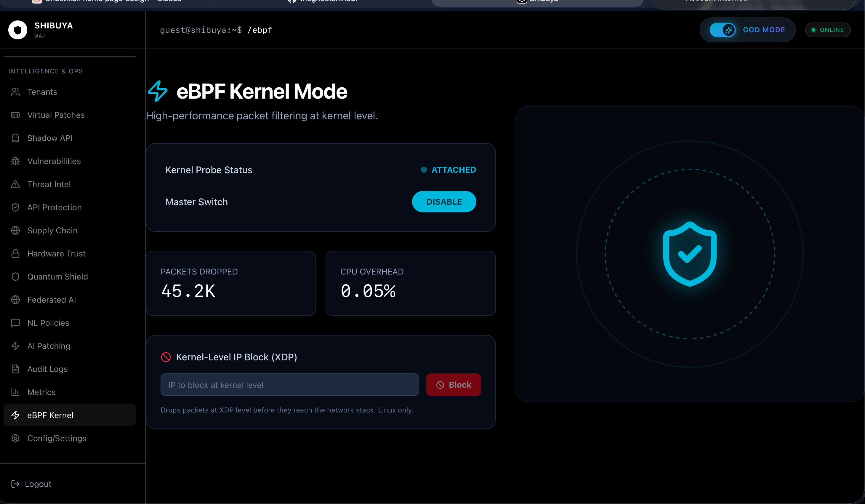This screenshot has width=865, height=504.
Task: Click the Vulnerabilities bug icon
Action: 15,161
